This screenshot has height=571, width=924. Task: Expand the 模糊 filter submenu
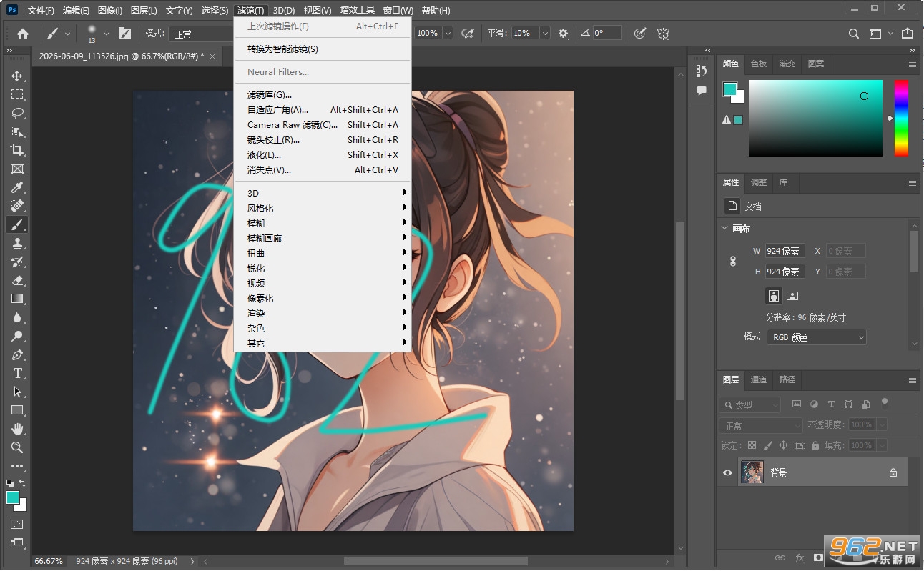pos(323,223)
